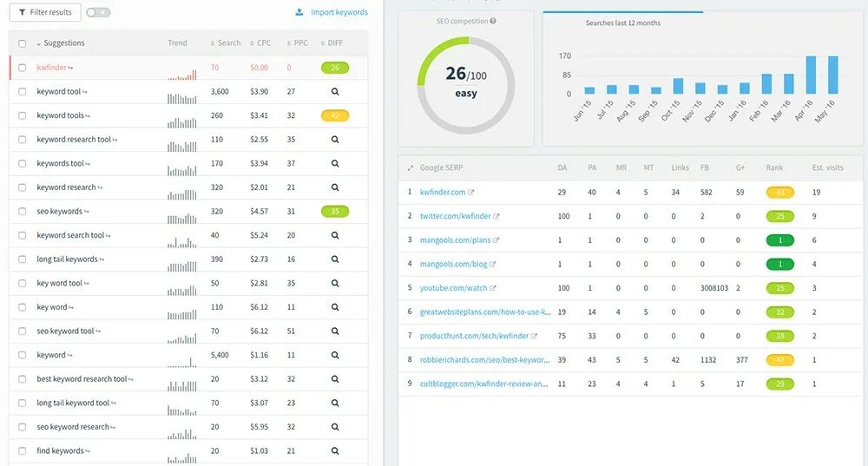The width and height of the screenshot is (868, 466).
Task: Sort by Suggestions column
Action: coord(61,43)
